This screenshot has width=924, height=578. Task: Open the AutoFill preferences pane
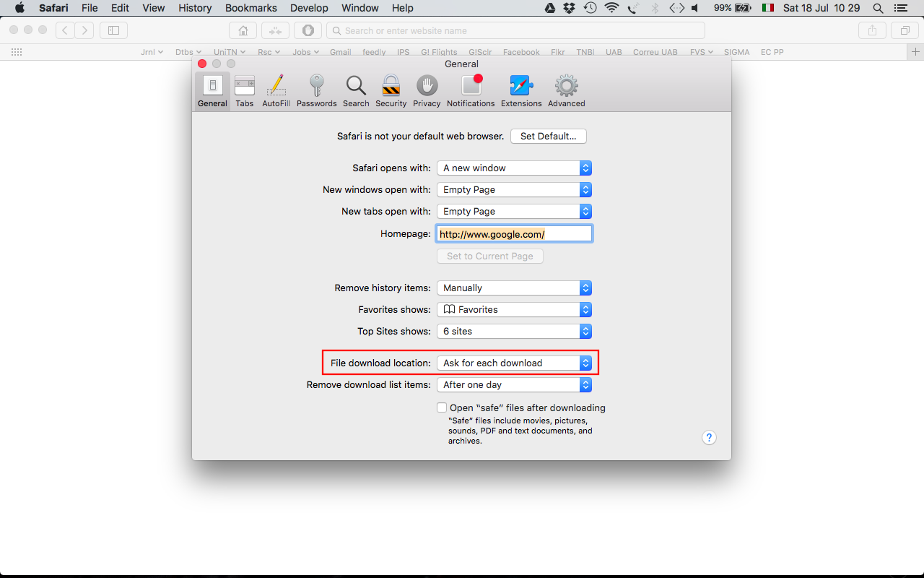point(276,91)
